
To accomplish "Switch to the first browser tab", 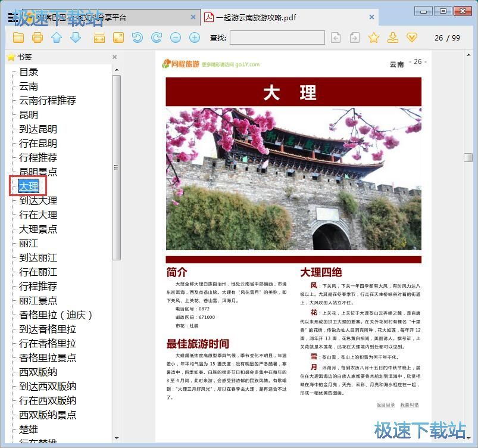I will (101, 17).
